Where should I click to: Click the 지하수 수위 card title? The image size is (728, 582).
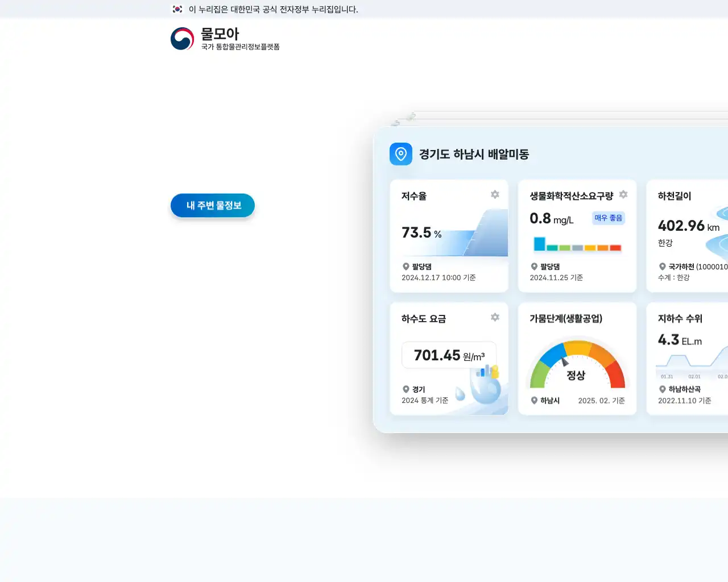pos(680,319)
